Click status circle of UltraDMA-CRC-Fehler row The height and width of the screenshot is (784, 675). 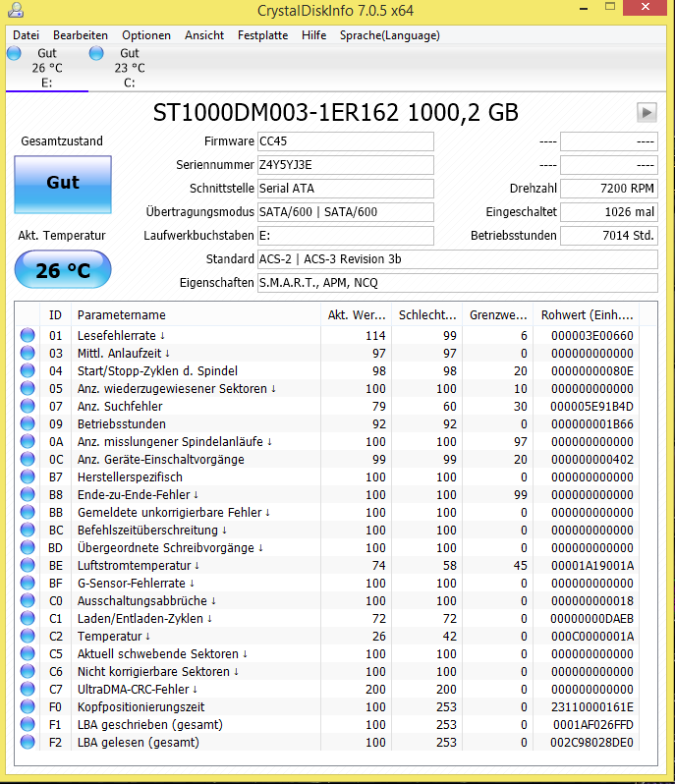tap(28, 689)
